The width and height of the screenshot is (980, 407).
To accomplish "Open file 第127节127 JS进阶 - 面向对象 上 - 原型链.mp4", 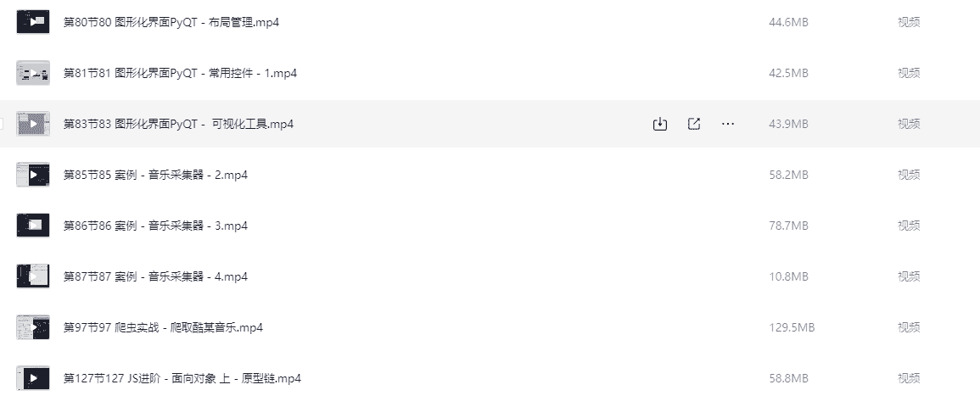I will pyautogui.click(x=182, y=378).
